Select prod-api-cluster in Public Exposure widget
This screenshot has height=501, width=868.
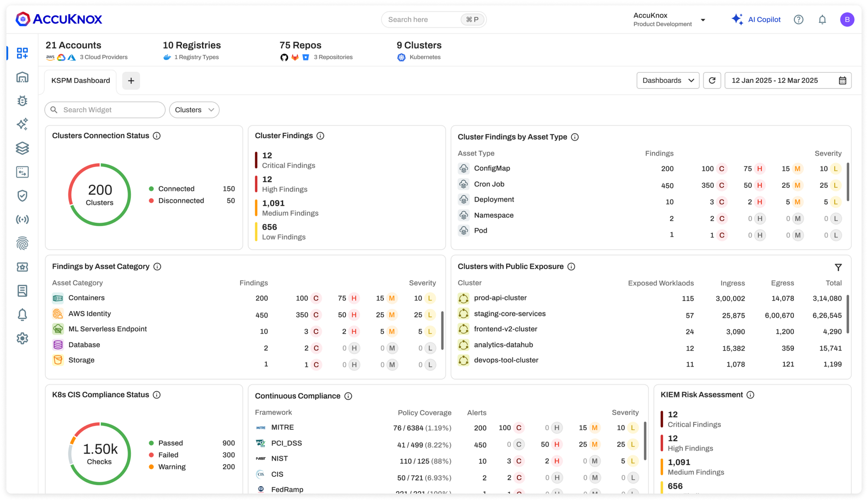500,298
